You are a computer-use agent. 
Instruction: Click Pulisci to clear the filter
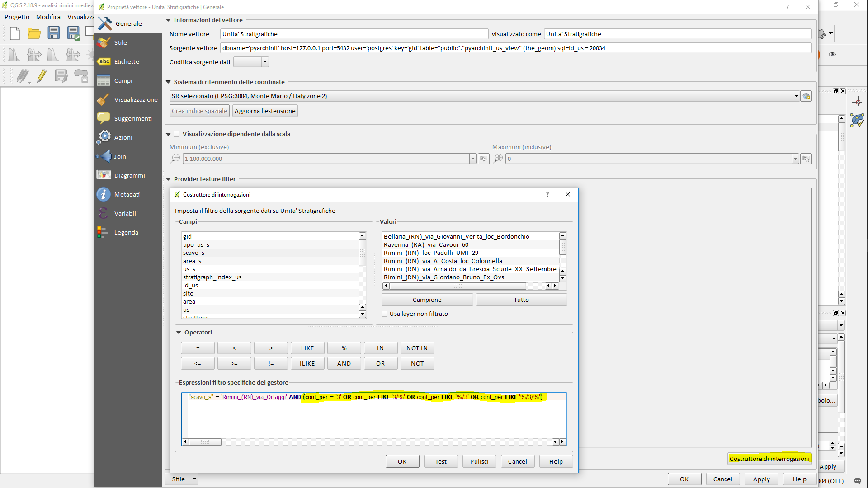(x=479, y=461)
